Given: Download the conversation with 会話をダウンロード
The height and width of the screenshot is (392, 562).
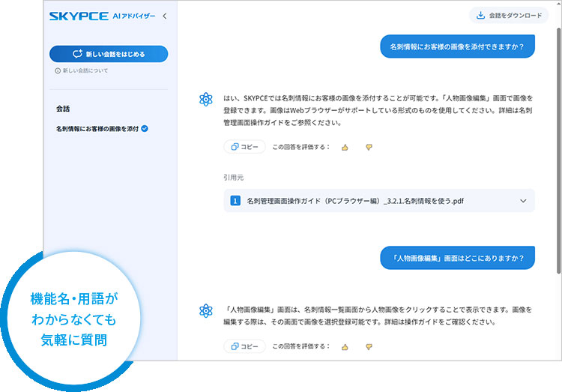Looking at the screenshot, I should 509,16.
